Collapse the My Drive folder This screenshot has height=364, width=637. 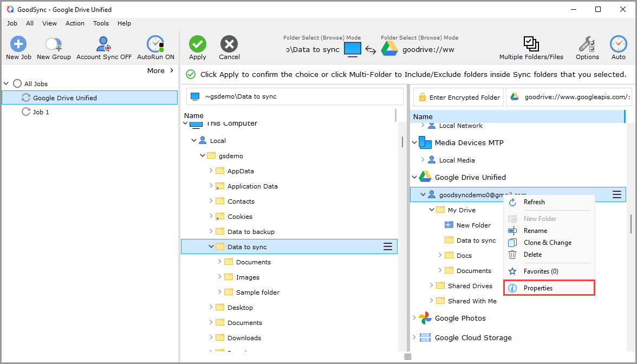tap(431, 210)
